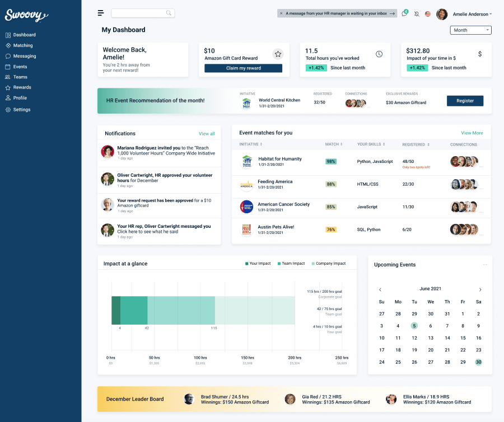The height and width of the screenshot is (422, 504).
Task: Open the hamburger menu icon
Action: pyautogui.click(x=101, y=13)
